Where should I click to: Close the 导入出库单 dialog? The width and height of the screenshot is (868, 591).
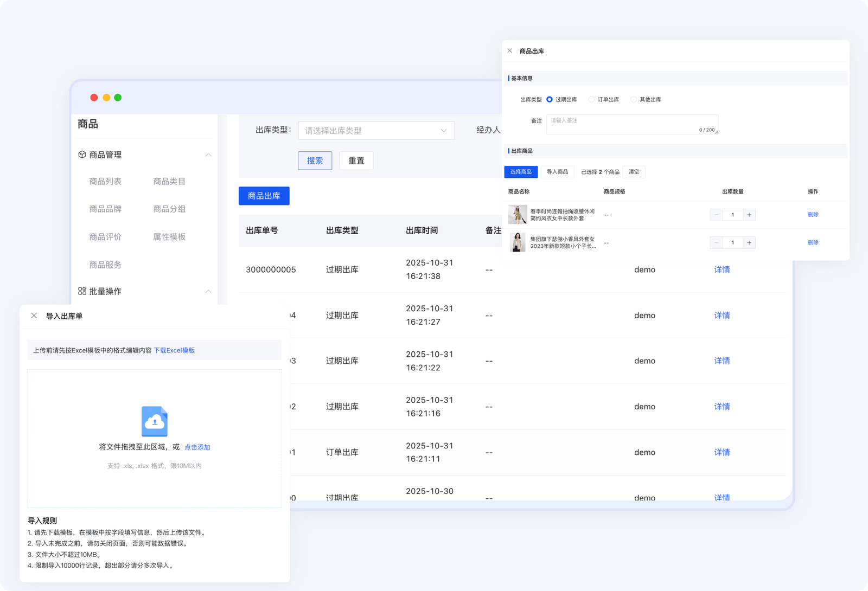tap(34, 315)
